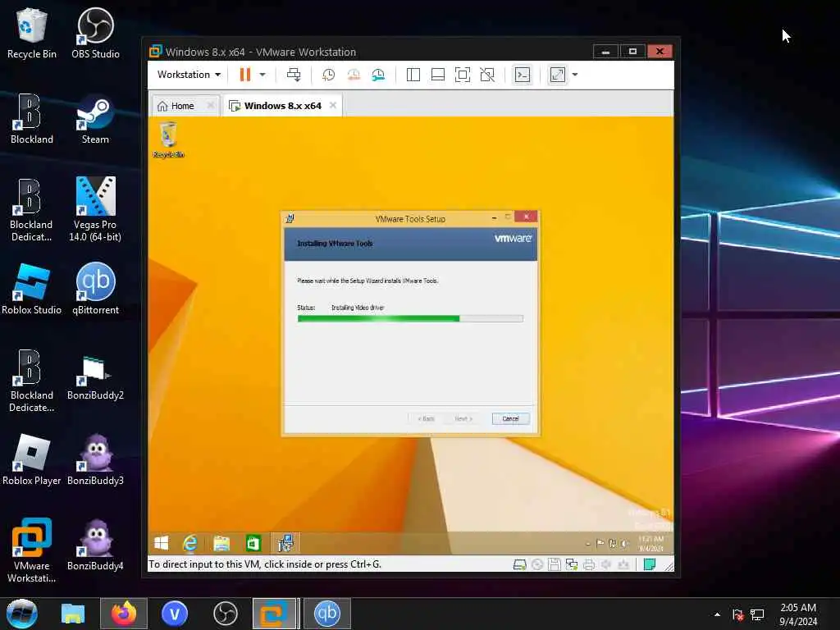The width and height of the screenshot is (840, 630).
Task: Click the printer status icon
Action: tap(589, 564)
